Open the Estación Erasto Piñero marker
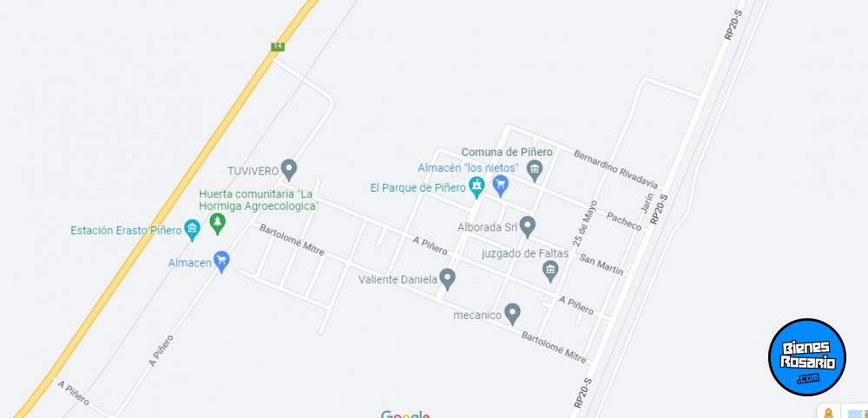868x418 pixels. [192, 230]
